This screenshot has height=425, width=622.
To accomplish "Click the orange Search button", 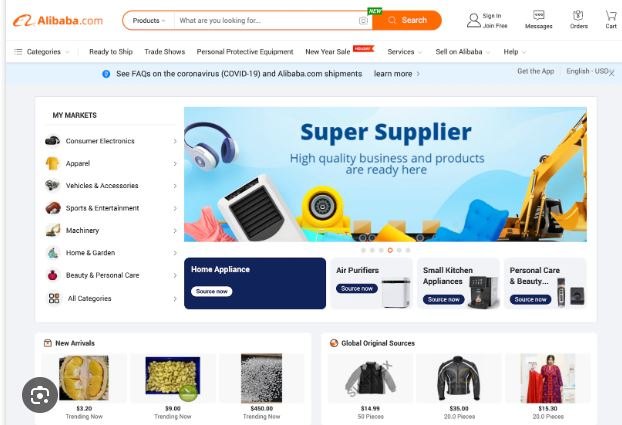I will tap(407, 20).
